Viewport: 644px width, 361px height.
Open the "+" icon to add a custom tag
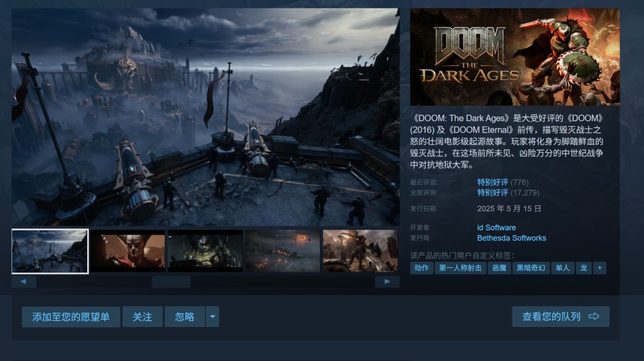coord(598,268)
